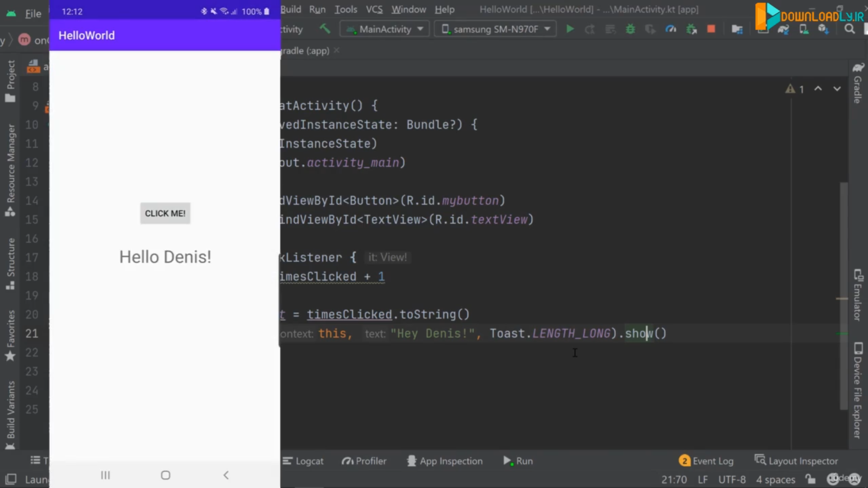Open Search Everywhere magnifier icon
Image resolution: width=868 pixels, height=488 pixels.
[849, 29]
